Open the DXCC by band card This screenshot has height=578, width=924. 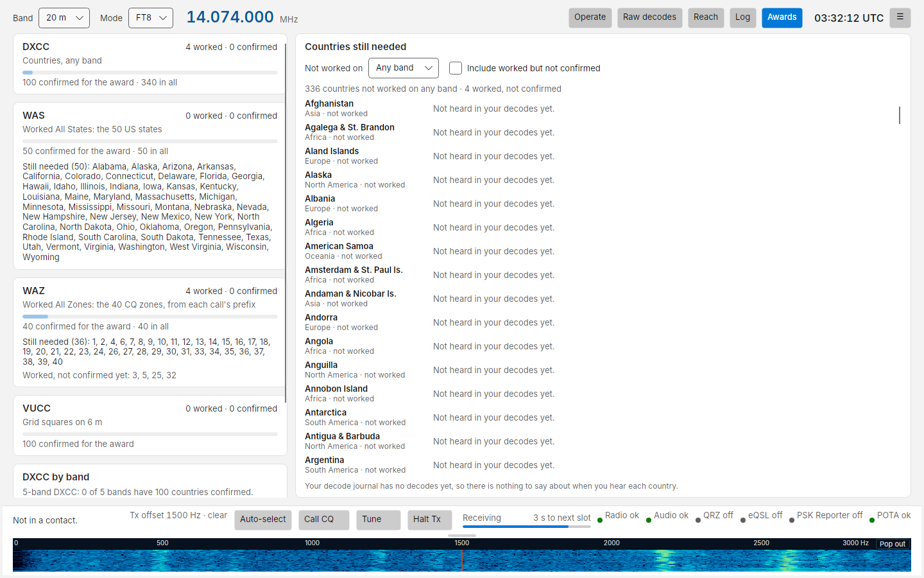[150, 481]
